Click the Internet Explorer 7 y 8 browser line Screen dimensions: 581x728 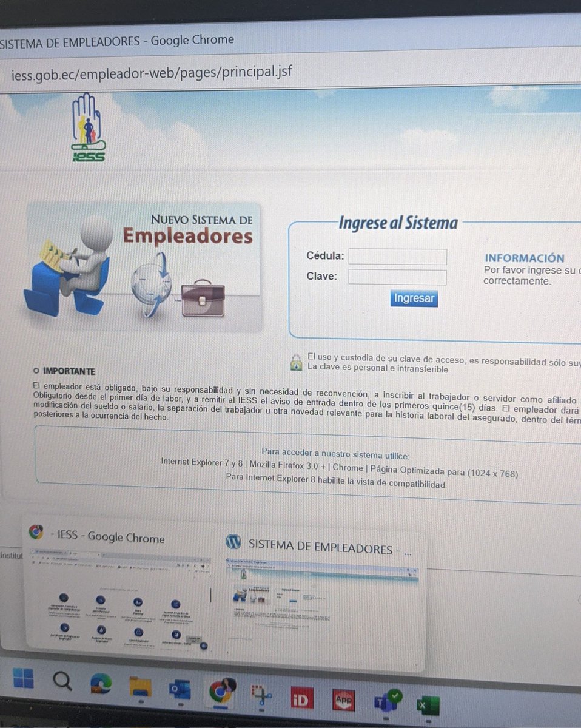(x=340, y=467)
